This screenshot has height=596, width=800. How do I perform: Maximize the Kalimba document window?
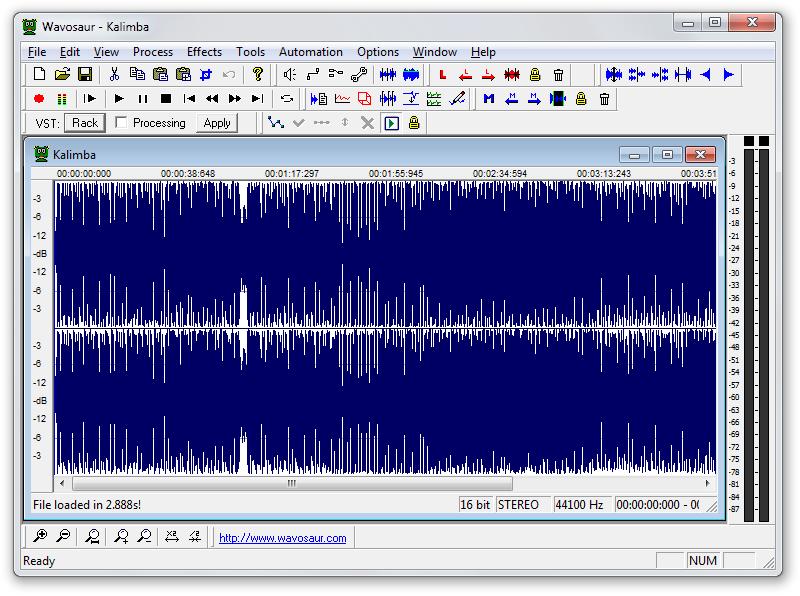pyautogui.click(x=667, y=154)
